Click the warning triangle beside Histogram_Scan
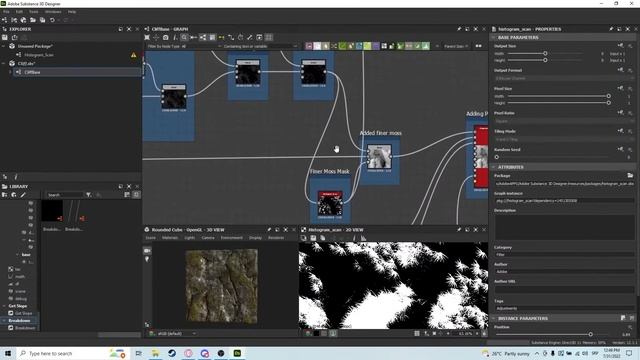Viewport: 640px width, 360px height. 133,55
